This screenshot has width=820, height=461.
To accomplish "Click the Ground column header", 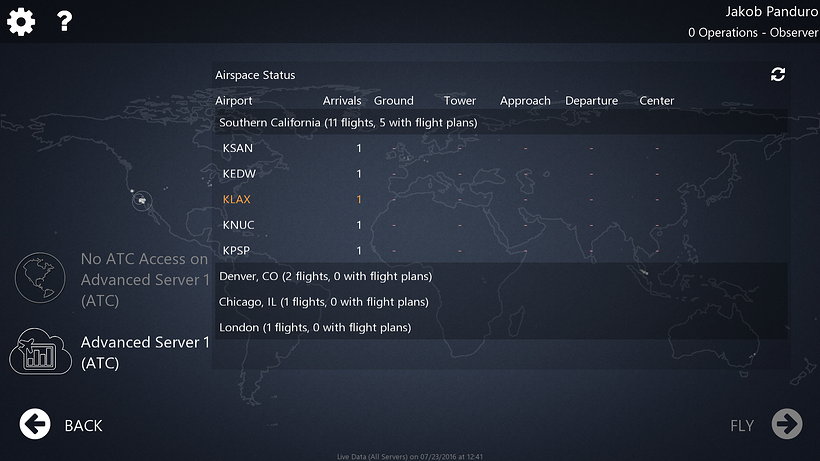I will [393, 100].
